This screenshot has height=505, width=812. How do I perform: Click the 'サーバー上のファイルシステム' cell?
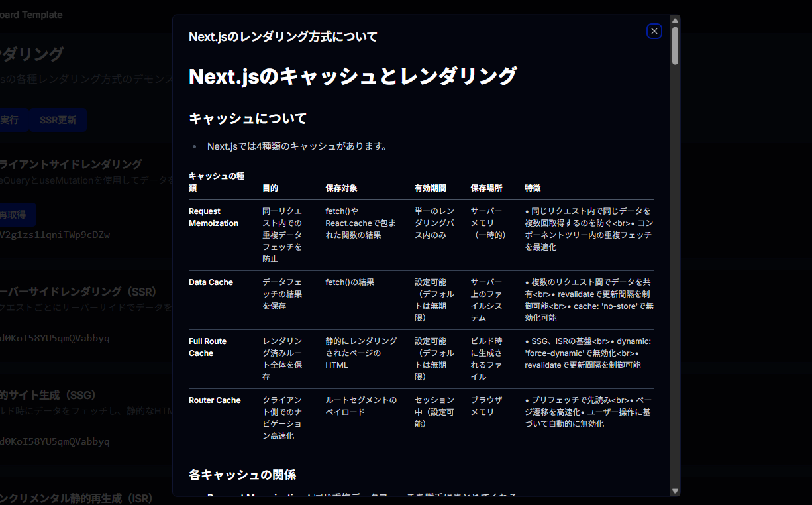487,300
